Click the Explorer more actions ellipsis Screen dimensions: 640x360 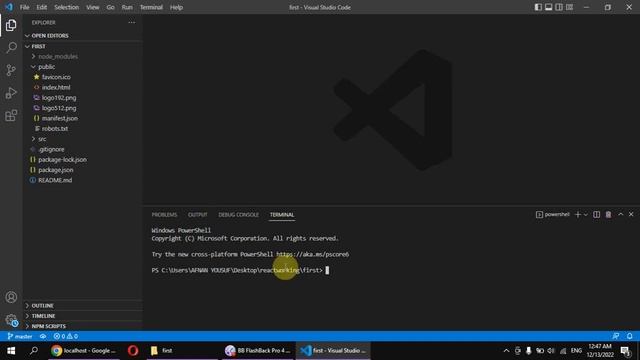pyautogui.click(x=131, y=22)
